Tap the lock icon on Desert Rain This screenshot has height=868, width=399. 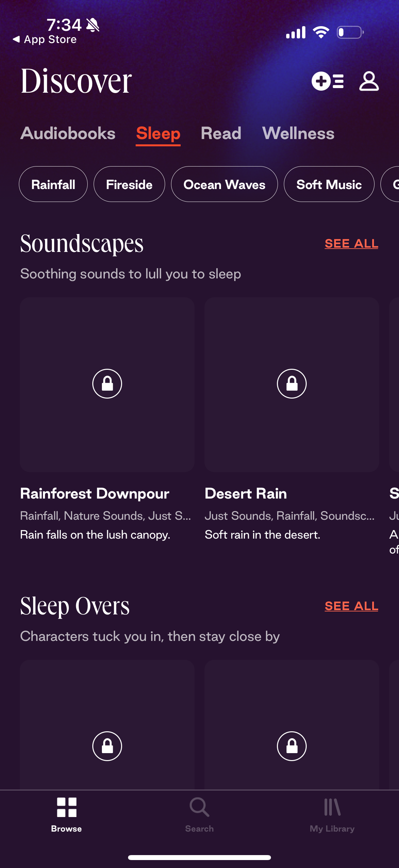pos(291,383)
